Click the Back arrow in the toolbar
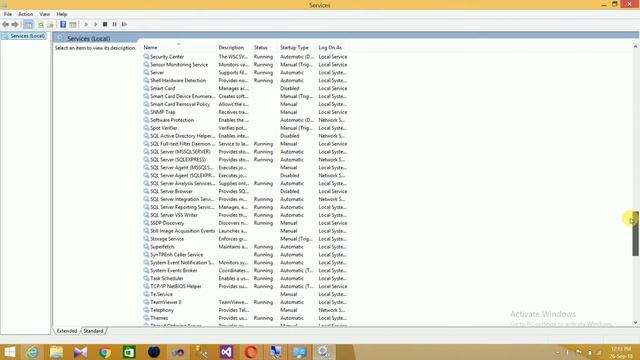The height and width of the screenshot is (360, 640). tap(5, 24)
